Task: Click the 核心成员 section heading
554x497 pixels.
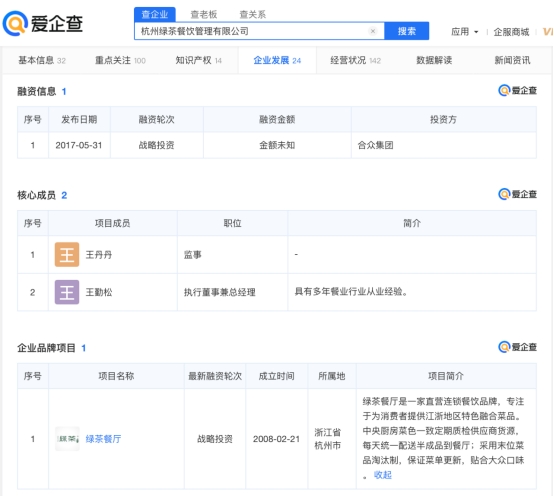Action: tap(37, 195)
